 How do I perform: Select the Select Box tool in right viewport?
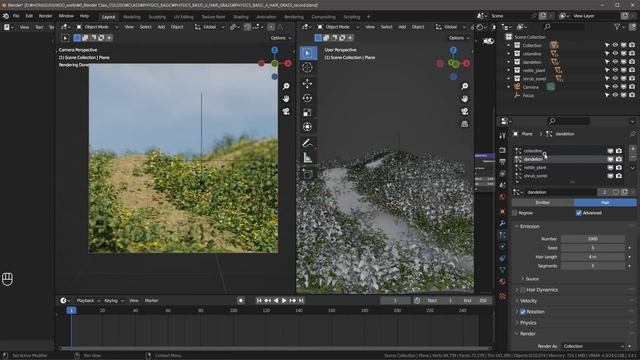point(308,53)
